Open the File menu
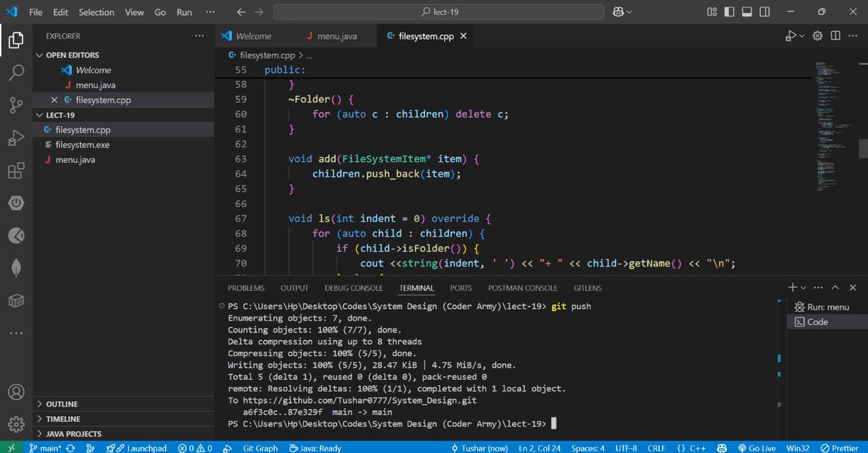Viewport: 868px width, 453px height. click(x=36, y=12)
